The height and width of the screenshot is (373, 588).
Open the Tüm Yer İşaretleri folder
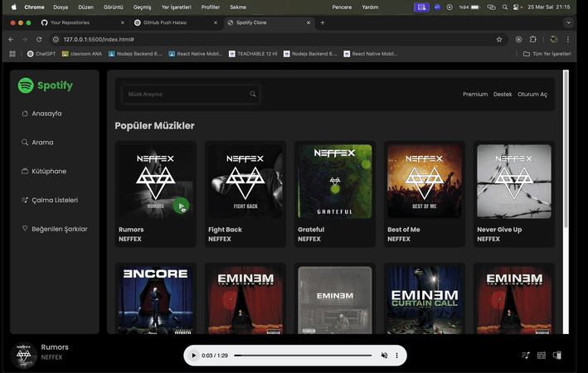pyautogui.click(x=547, y=54)
